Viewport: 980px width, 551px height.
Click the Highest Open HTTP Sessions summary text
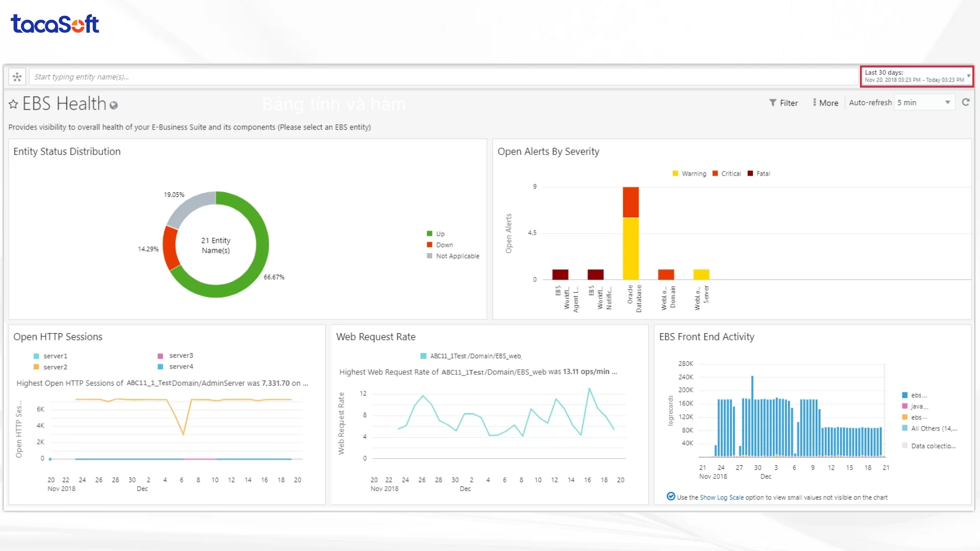tap(162, 383)
